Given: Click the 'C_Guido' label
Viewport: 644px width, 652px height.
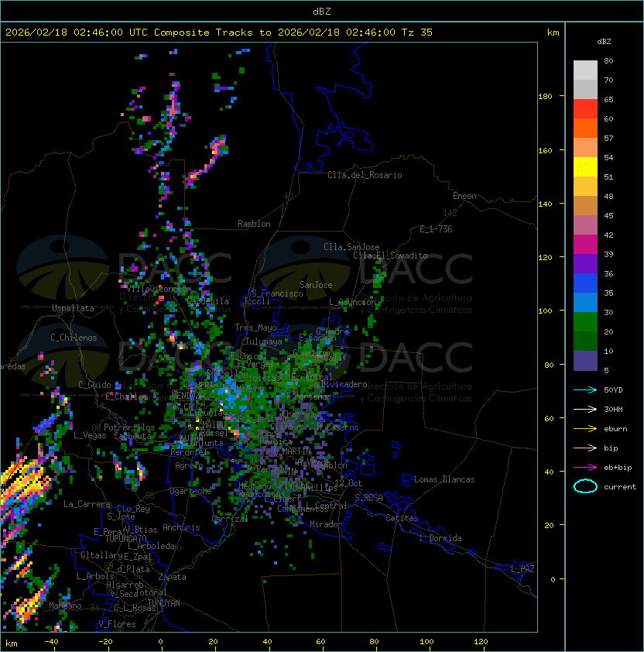Looking at the screenshot, I should click(x=94, y=385).
